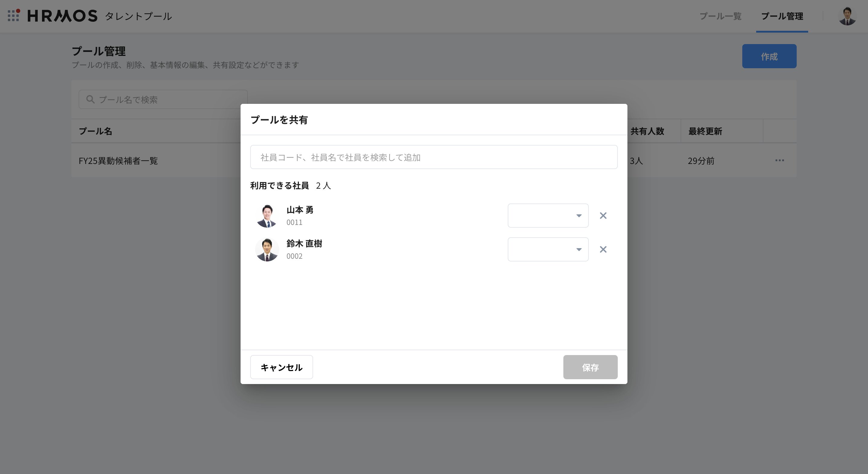Open the app launcher grid icon
The width and height of the screenshot is (868, 474).
pyautogui.click(x=14, y=15)
